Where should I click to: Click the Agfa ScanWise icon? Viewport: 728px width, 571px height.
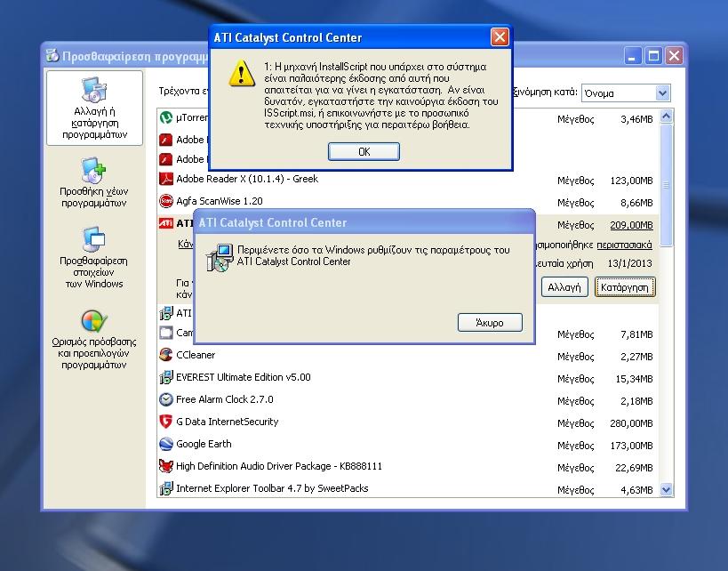coord(165,201)
